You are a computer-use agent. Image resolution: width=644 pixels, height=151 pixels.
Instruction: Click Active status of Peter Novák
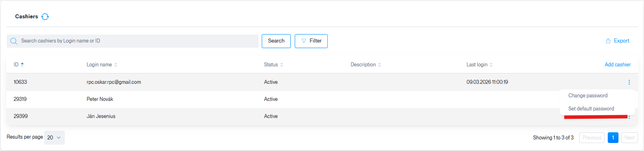coord(271,99)
